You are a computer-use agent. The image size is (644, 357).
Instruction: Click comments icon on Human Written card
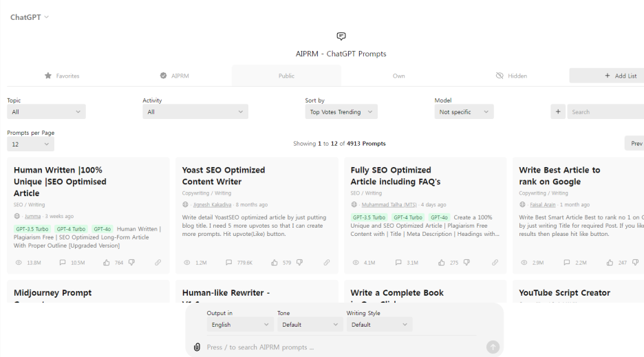point(63,263)
